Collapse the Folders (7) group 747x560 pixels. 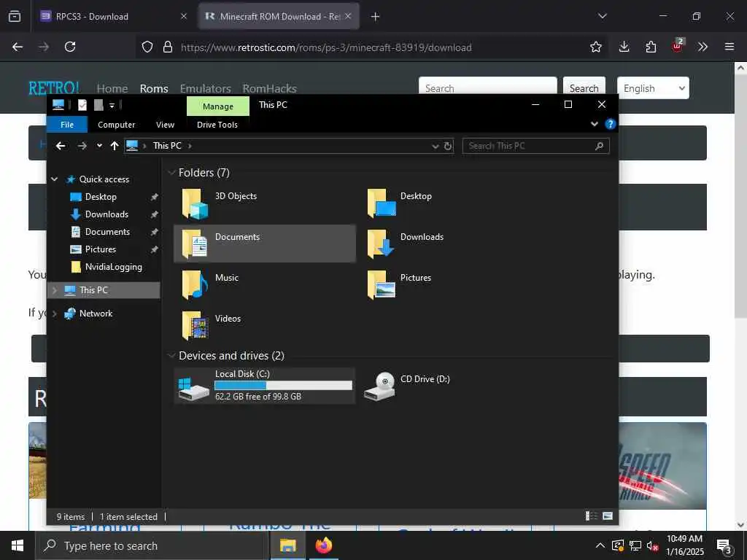pyautogui.click(x=171, y=172)
